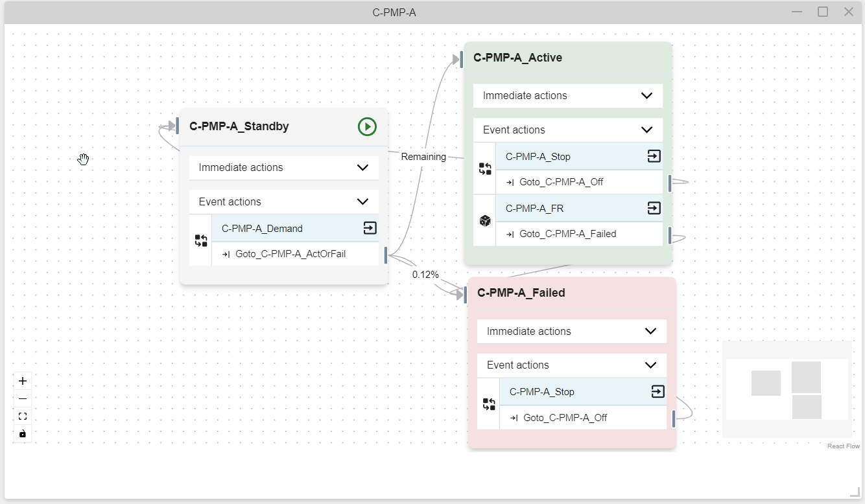Click source handle of Goto_C-PMP-A_Failed action
Image resolution: width=865 pixels, height=504 pixels.
[x=670, y=235]
